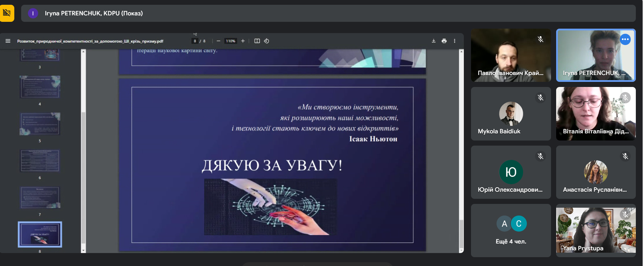Open the Ещё 4 чел. participants tile
The image size is (644, 266).
pyautogui.click(x=511, y=231)
